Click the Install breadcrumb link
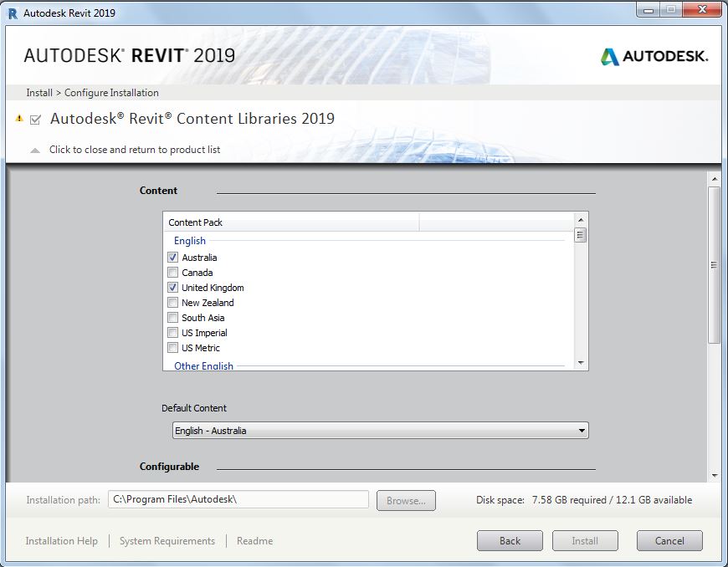Image resolution: width=728 pixels, height=567 pixels. click(38, 92)
